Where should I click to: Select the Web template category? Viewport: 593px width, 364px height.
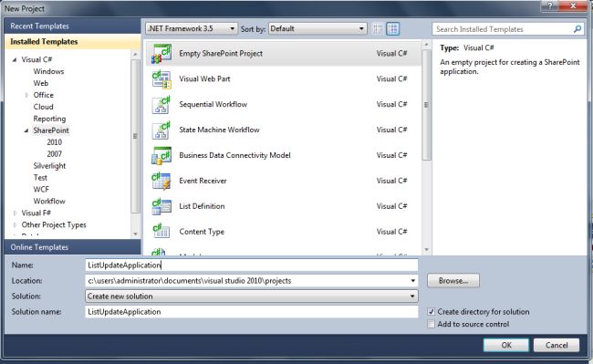coord(40,83)
